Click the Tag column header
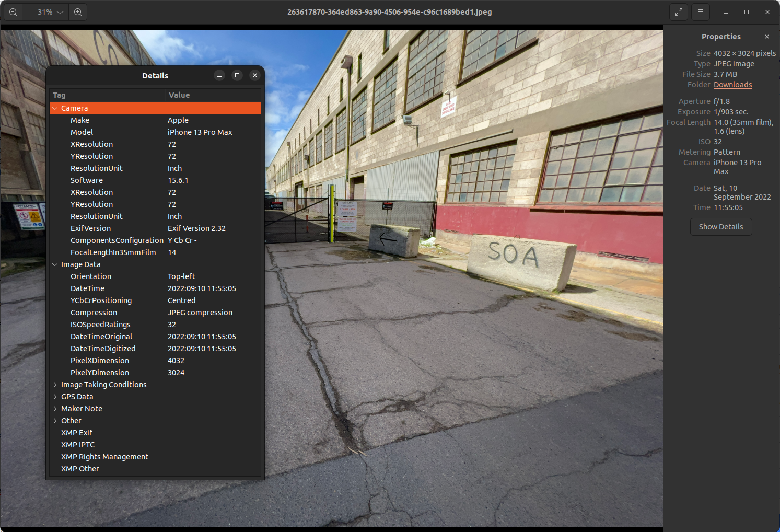This screenshot has width=780, height=532. point(59,95)
